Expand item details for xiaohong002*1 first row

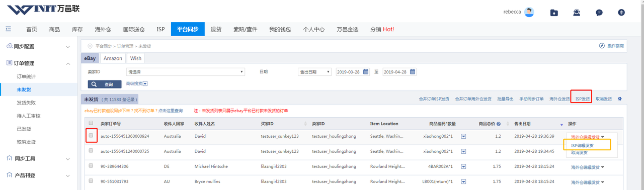464,136
